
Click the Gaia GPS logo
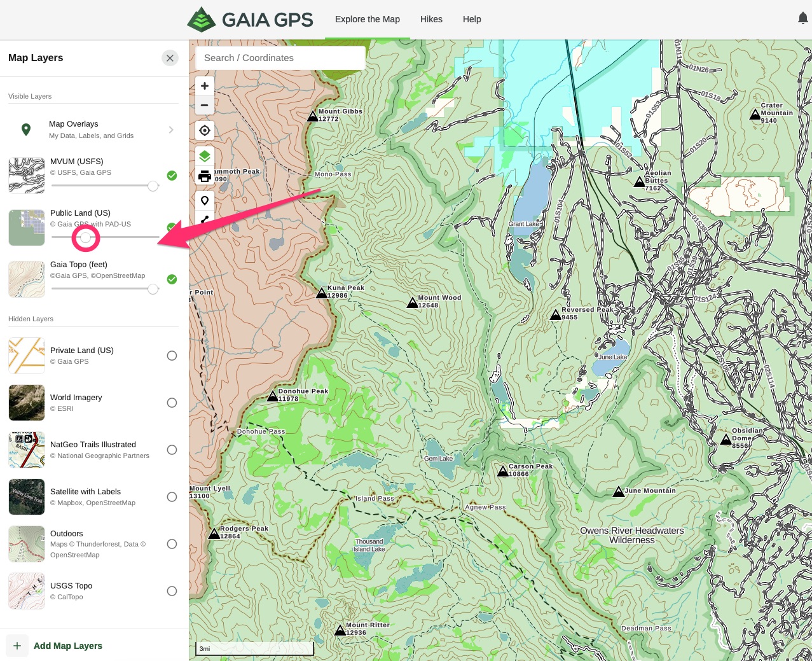coord(250,19)
